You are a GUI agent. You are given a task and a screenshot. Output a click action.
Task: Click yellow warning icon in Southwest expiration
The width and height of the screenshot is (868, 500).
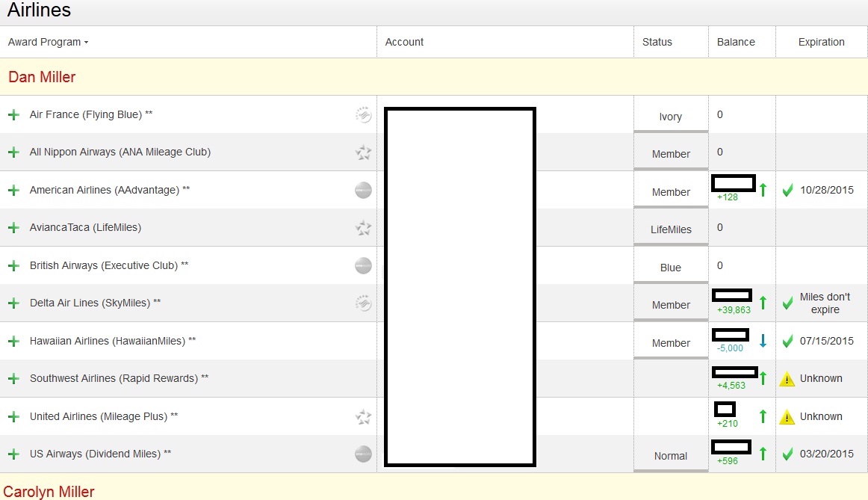(787, 379)
